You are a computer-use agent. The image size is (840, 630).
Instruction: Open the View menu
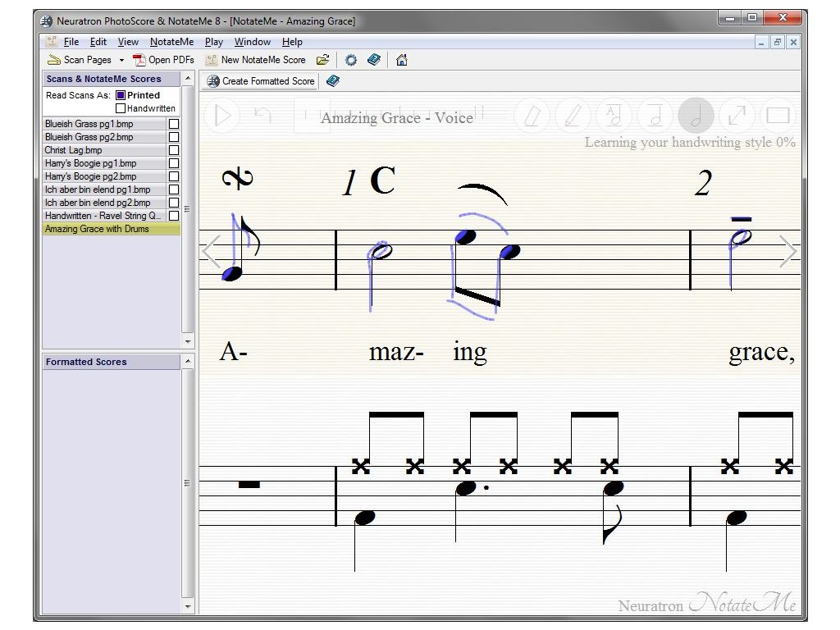128,42
